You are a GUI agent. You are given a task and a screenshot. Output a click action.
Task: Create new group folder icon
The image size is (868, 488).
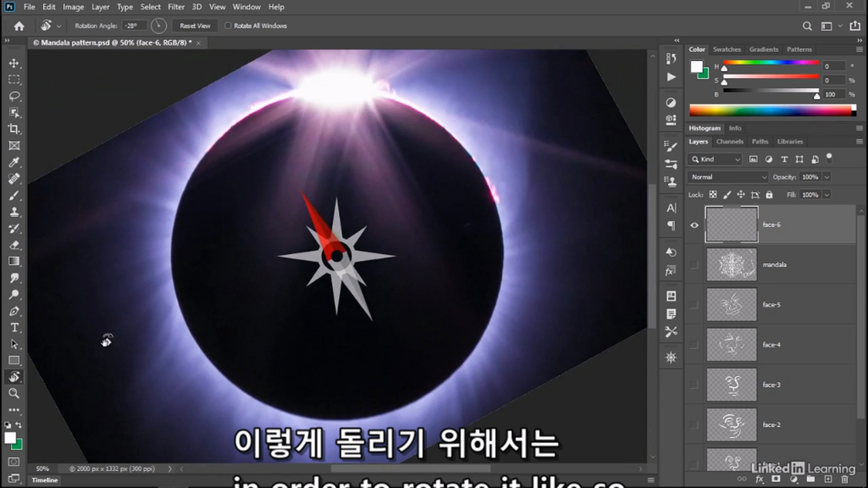[x=810, y=479]
